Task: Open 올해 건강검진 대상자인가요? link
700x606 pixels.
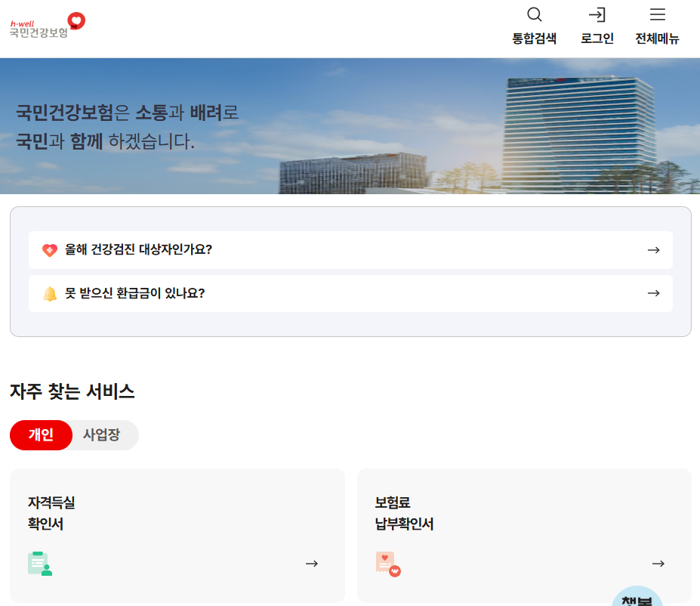Action: (350, 250)
